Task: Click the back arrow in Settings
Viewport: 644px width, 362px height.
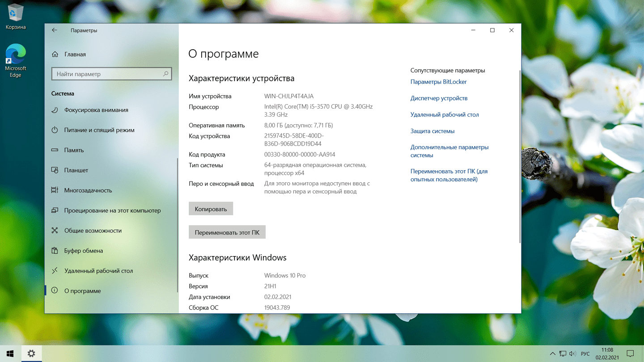Action: pos(55,30)
